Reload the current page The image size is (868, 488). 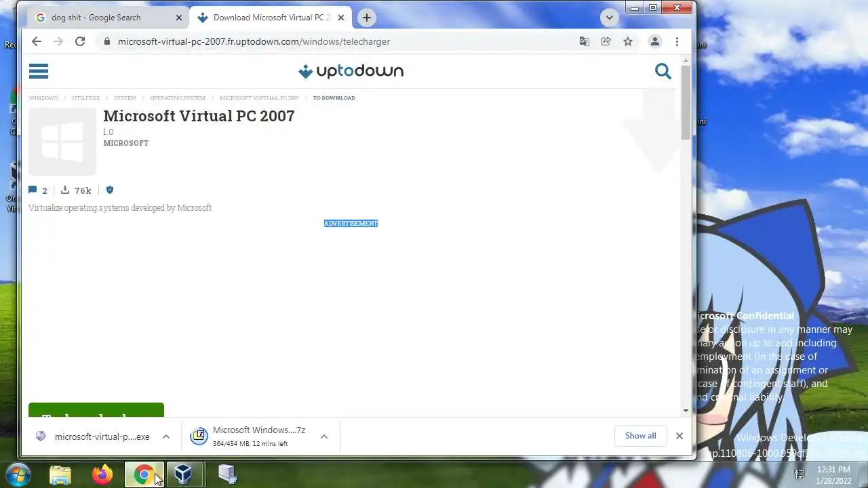80,41
